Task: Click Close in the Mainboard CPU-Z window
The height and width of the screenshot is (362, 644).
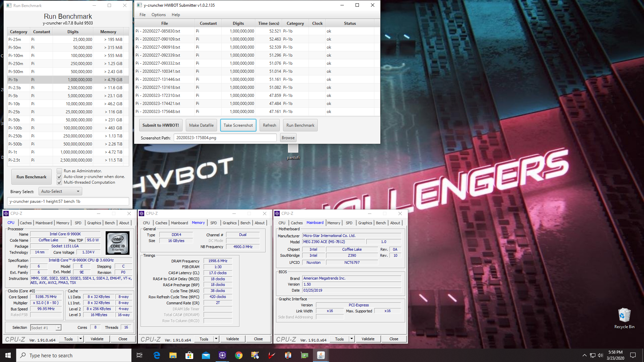Action: pyautogui.click(x=394, y=339)
